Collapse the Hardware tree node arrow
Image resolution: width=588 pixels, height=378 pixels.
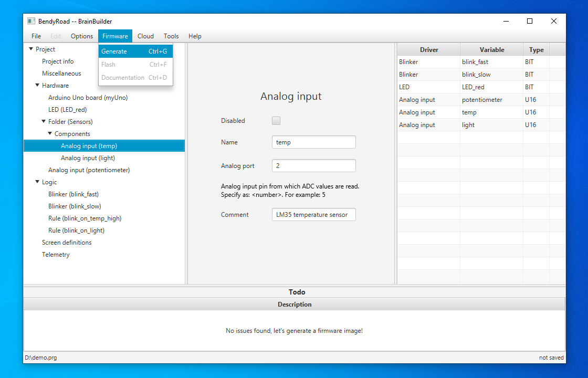37,86
